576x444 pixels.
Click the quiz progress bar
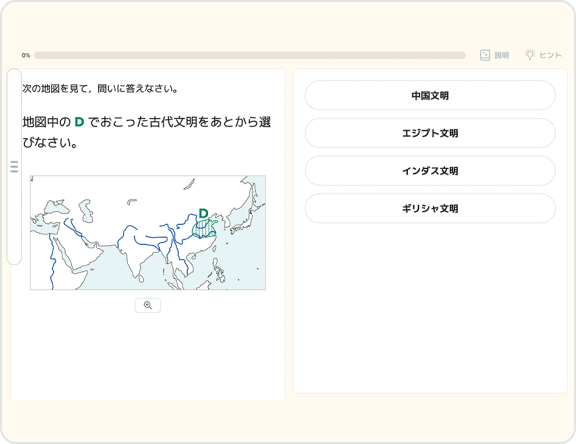(x=250, y=55)
